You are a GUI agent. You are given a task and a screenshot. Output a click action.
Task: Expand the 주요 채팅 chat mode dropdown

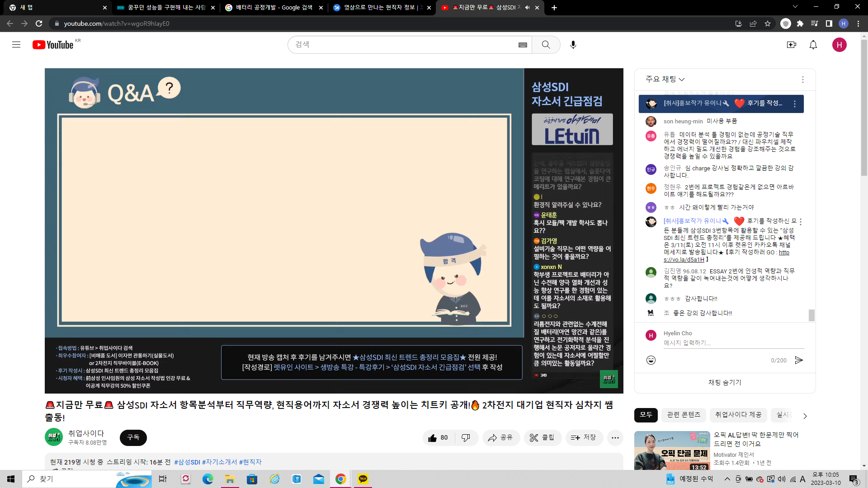click(665, 80)
